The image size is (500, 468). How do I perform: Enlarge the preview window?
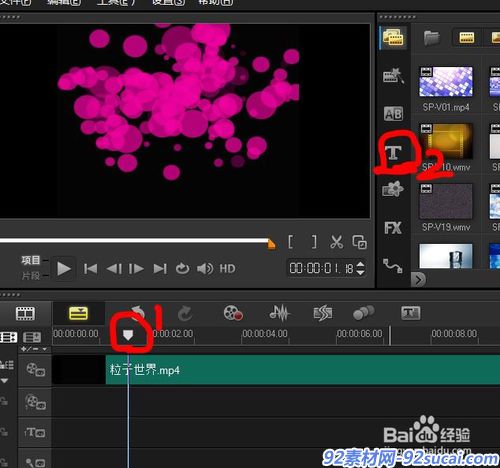360,242
